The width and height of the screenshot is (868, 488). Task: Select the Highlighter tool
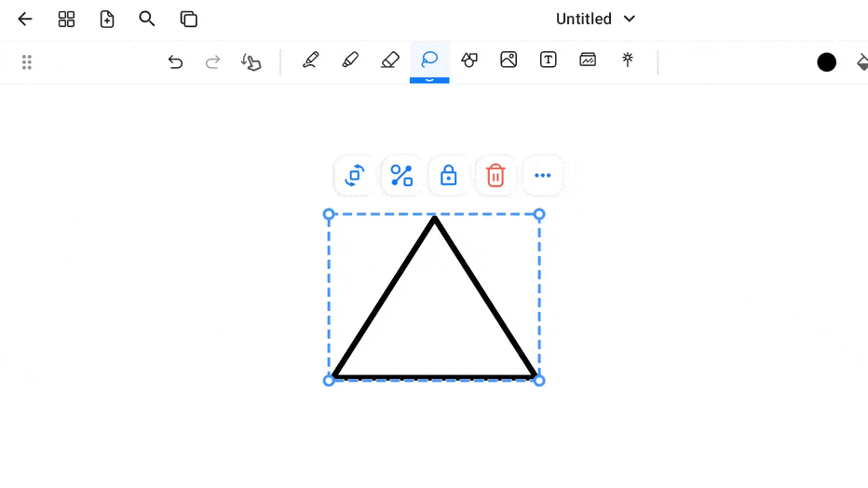(350, 60)
